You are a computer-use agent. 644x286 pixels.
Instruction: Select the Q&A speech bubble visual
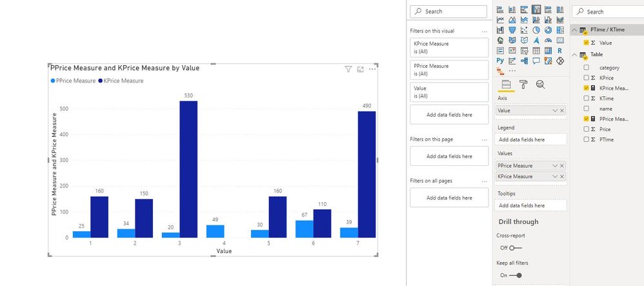[536, 61]
